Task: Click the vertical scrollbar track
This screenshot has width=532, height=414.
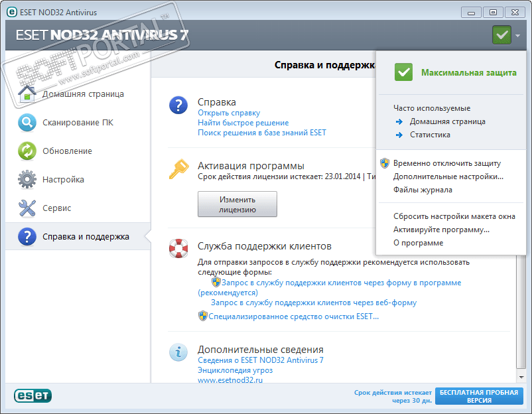Action: (521, 311)
